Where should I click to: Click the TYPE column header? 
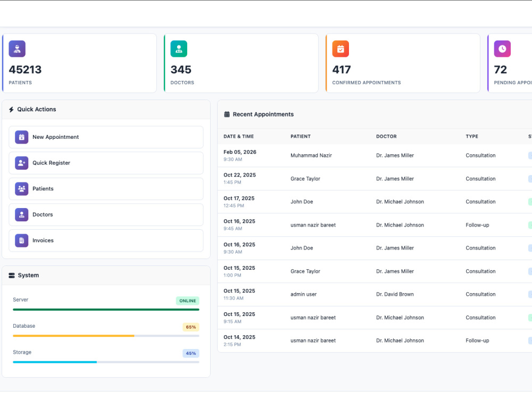472,136
